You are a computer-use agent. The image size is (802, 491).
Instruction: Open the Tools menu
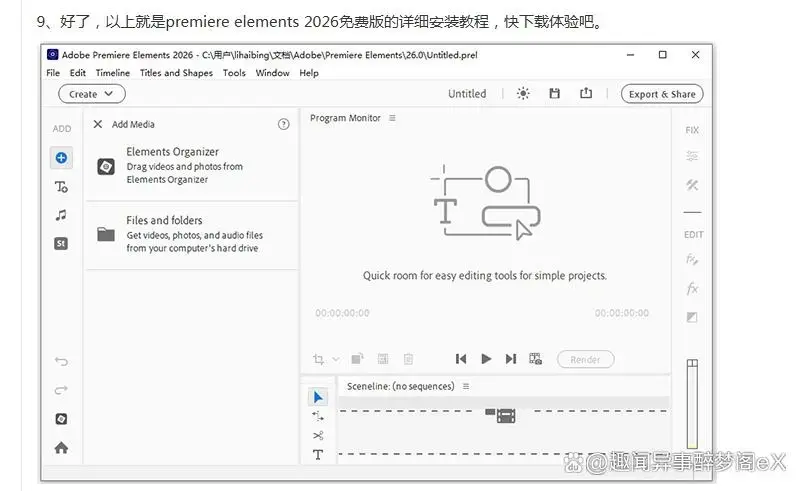(x=234, y=73)
